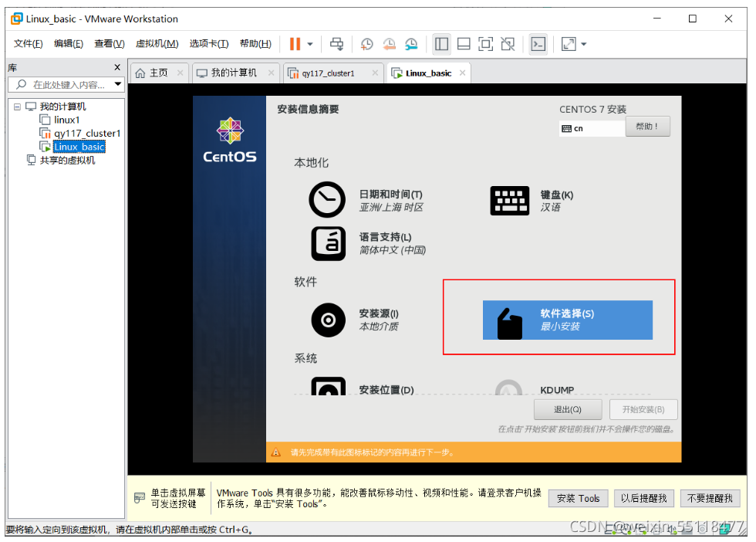The image size is (756, 542).
Task: Close the qy117_cluster1 tab
Action: pyautogui.click(x=375, y=73)
